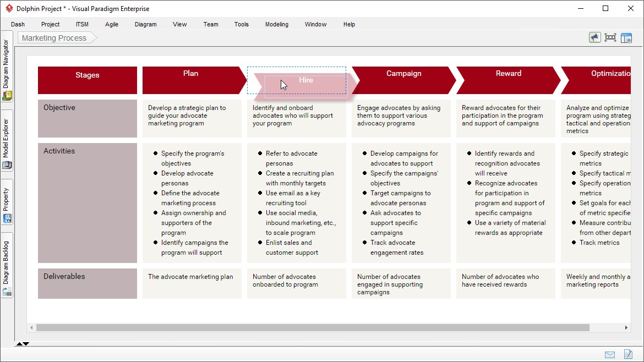Open the Tools menu
The image size is (644, 362).
coord(242,24)
